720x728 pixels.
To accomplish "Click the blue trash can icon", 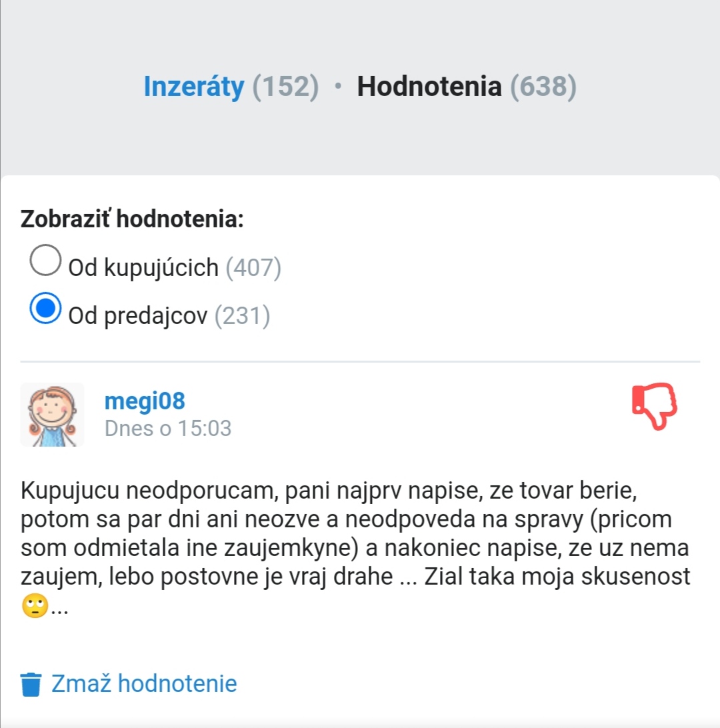I will pos(31,684).
